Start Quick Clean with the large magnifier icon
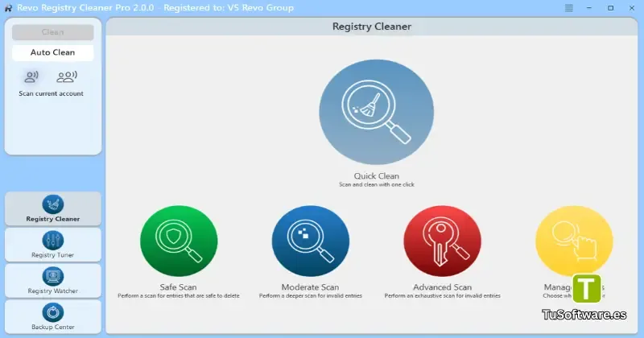This screenshot has height=338, width=644. click(376, 112)
